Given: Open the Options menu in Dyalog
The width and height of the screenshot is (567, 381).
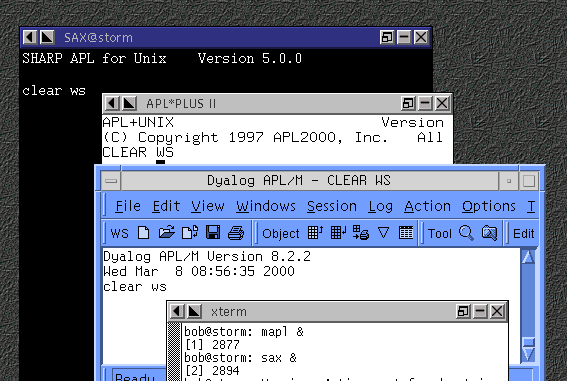Looking at the screenshot, I should 489,206.
